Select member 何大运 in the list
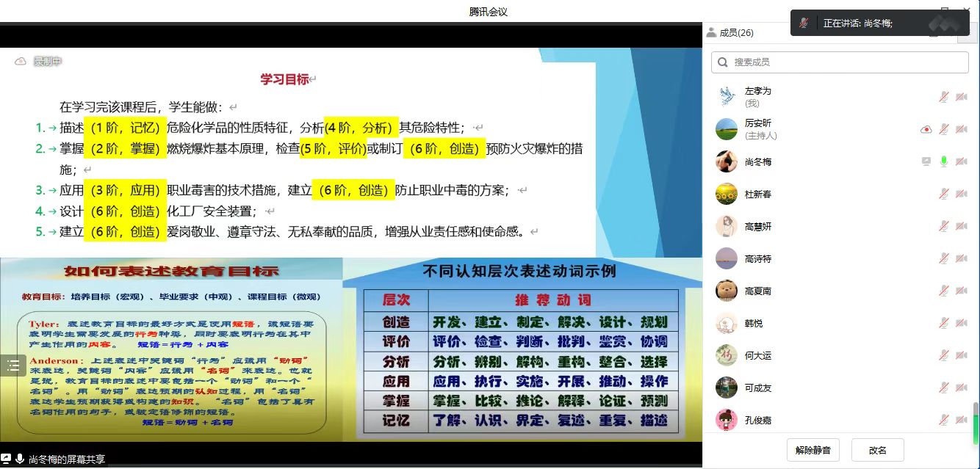The height and width of the screenshot is (469, 980). 757,355
